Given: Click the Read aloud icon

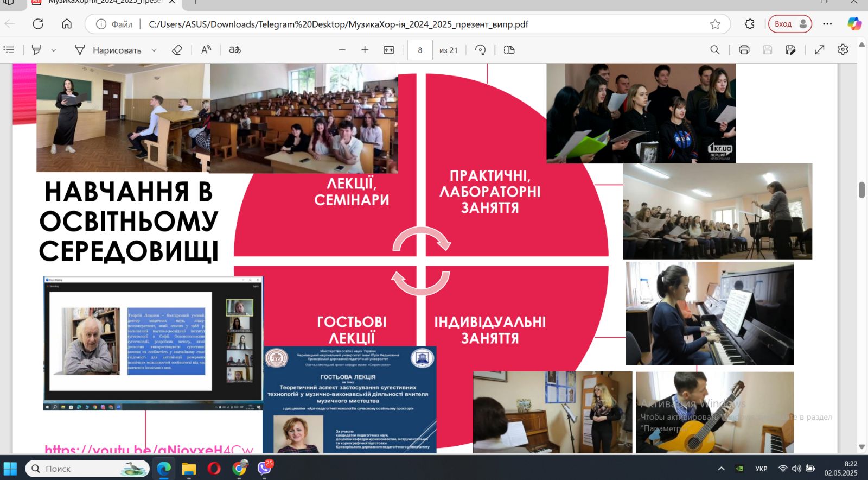Looking at the screenshot, I should pyautogui.click(x=206, y=50).
